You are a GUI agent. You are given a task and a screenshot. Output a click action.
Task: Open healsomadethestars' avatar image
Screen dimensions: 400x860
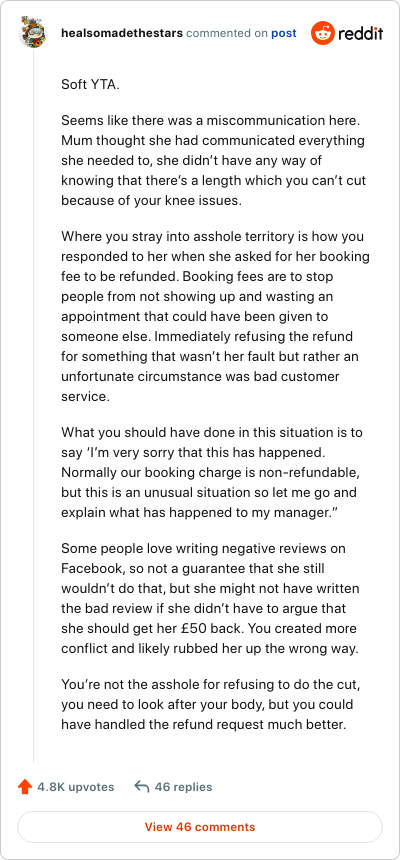(33, 32)
